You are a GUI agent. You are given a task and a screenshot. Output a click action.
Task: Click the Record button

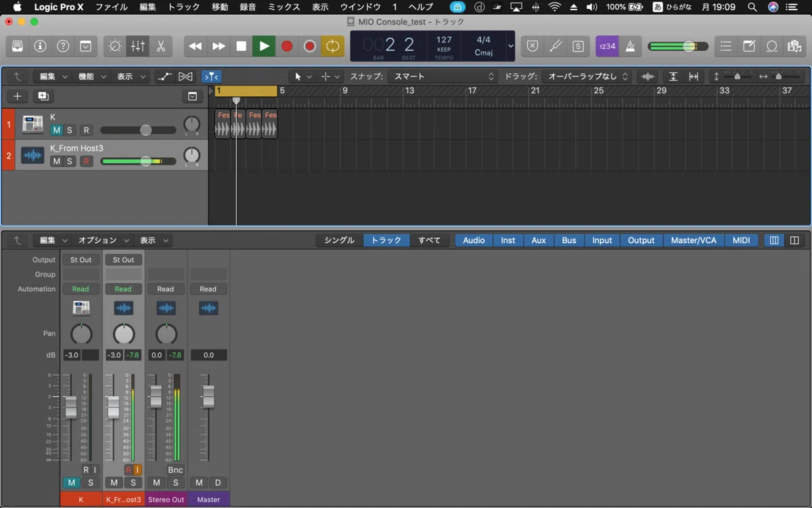[287, 46]
